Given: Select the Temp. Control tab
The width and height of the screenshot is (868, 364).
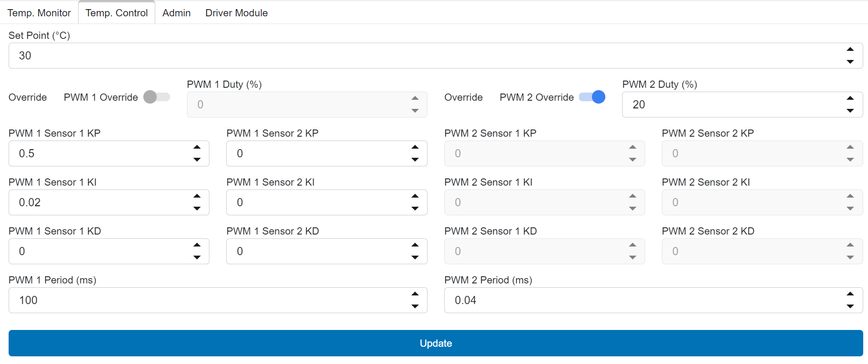Looking at the screenshot, I should click(116, 13).
